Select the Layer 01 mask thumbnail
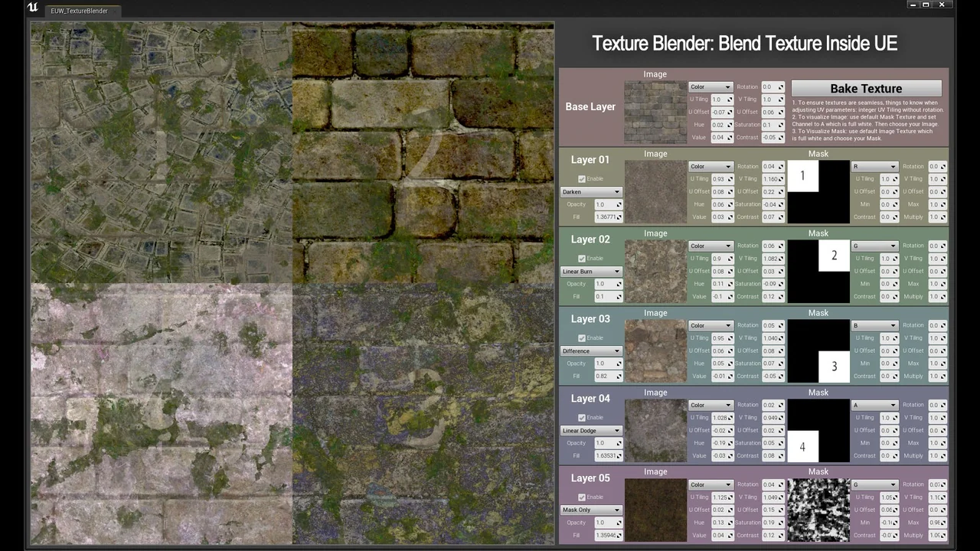This screenshot has width=980, height=551. click(x=818, y=191)
